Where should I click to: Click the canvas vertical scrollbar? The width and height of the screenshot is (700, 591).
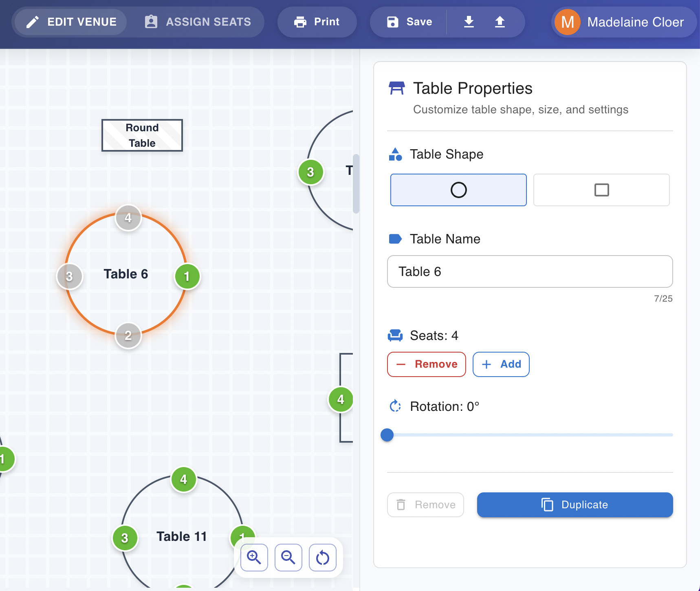point(356,183)
